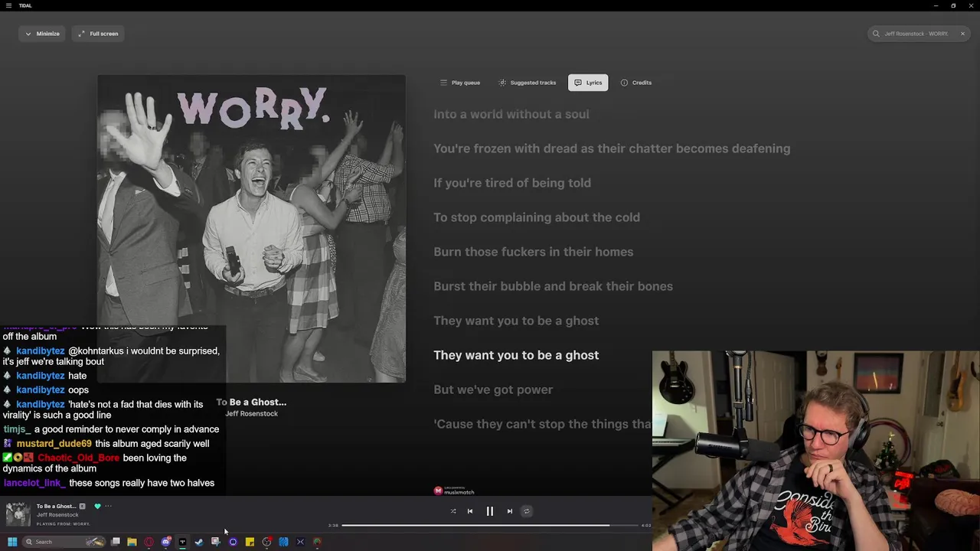Viewport: 980px width, 551px height.
Task: Click the small album thumbnail in player bar
Action: tap(18, 514)
